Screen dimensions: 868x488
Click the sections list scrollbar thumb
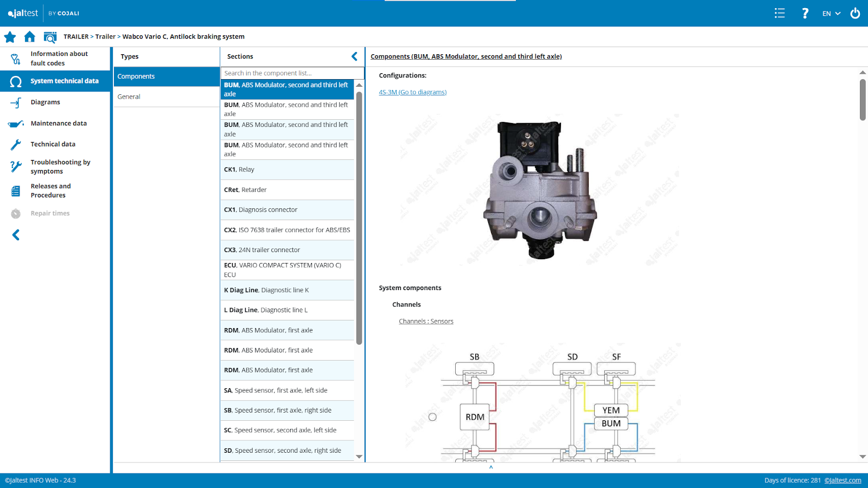pos(359,217)
